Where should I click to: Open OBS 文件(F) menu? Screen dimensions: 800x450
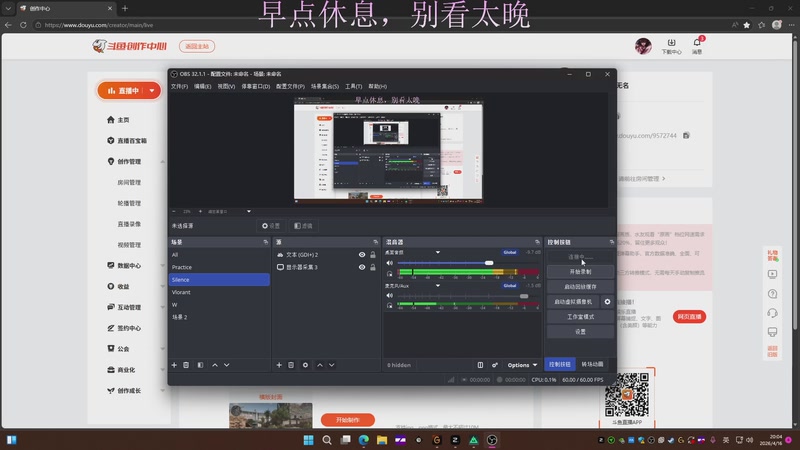click(179, 86)
